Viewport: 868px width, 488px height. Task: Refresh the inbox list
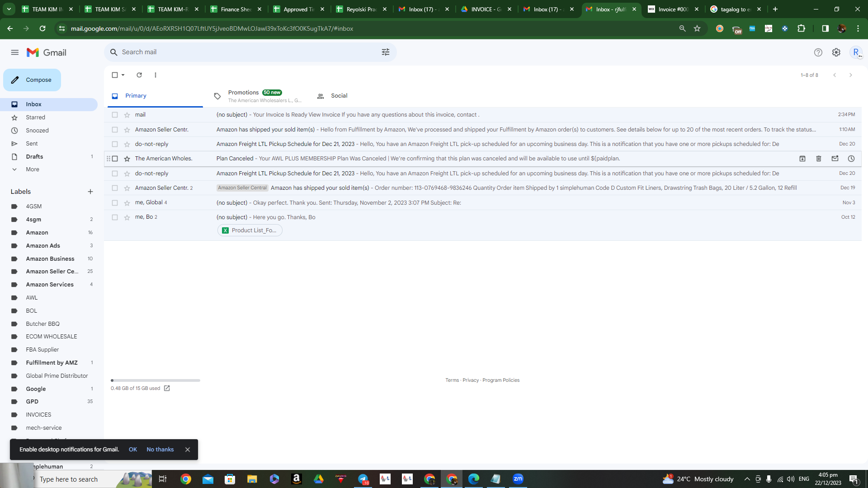[139, 75]
